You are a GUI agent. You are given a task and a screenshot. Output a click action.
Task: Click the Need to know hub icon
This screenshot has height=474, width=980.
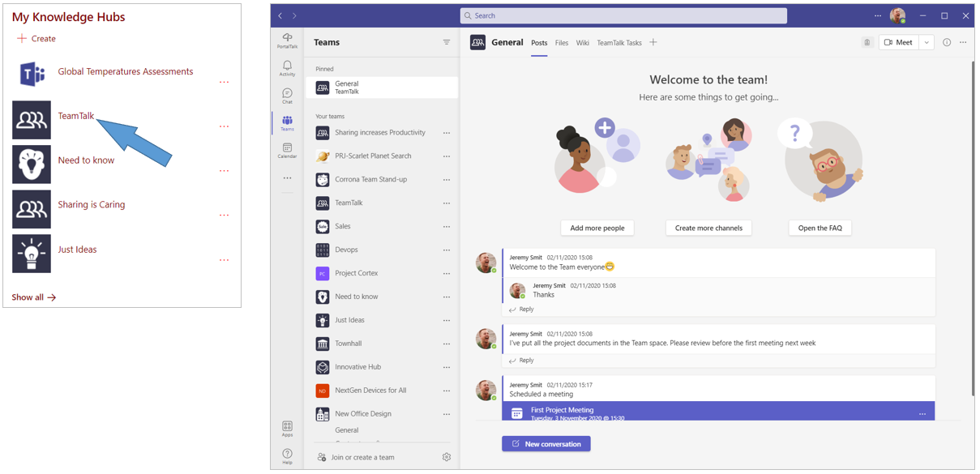tap(32, 164)
